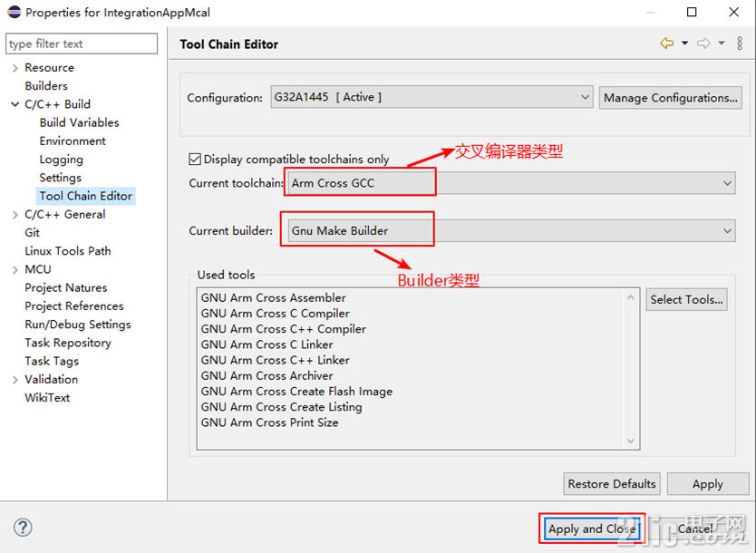Select WikiText item

tap(47, 398)
